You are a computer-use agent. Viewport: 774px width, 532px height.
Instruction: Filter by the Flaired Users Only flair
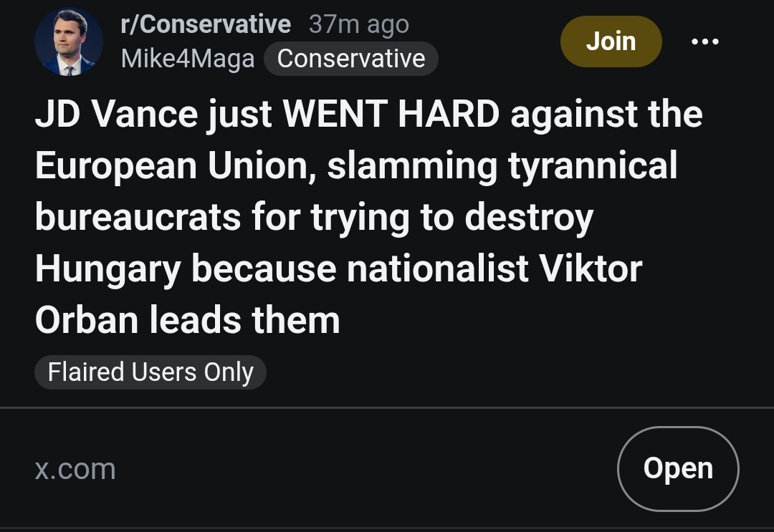[150, 372]
